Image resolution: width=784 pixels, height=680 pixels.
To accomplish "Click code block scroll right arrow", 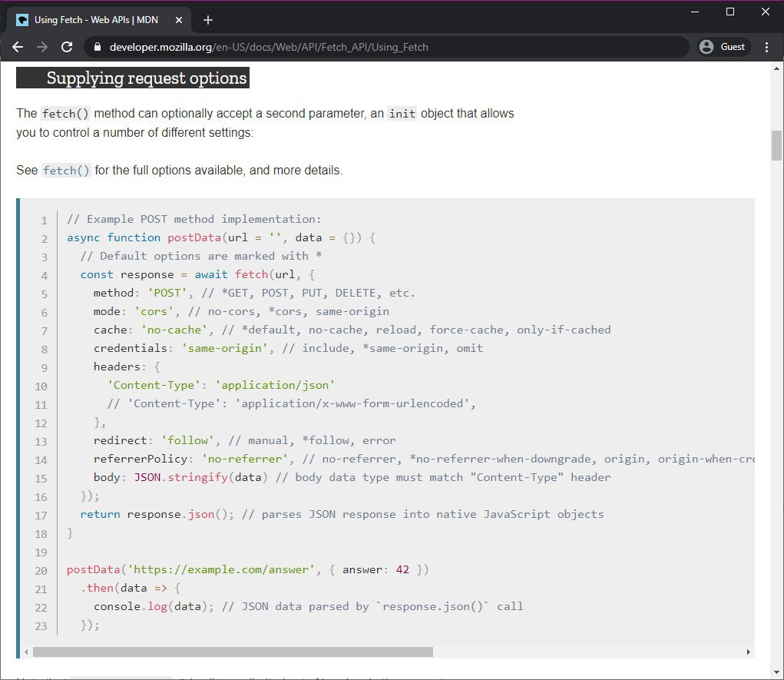I will tap(749, 652).
